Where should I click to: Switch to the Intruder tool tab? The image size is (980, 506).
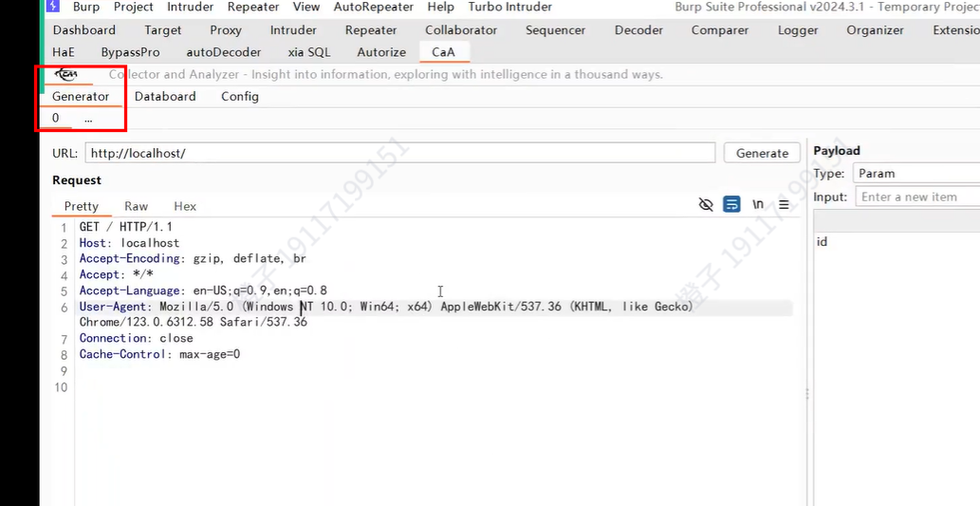pyautogui.click(x=293, y=30)
